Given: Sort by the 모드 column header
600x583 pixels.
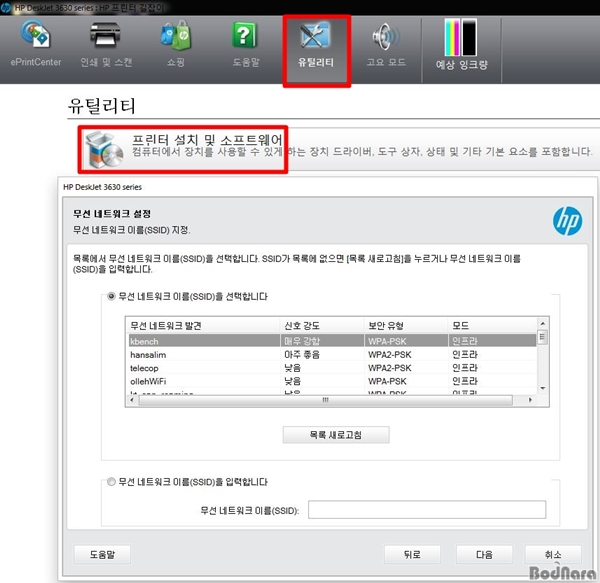Looking at the screenshot, I should 492,326.
